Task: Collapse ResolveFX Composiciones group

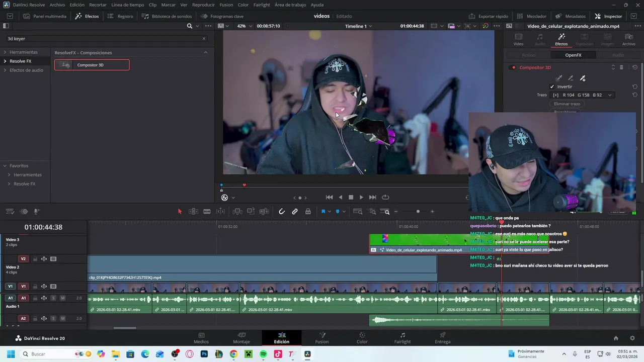Action: pos(205,52)
